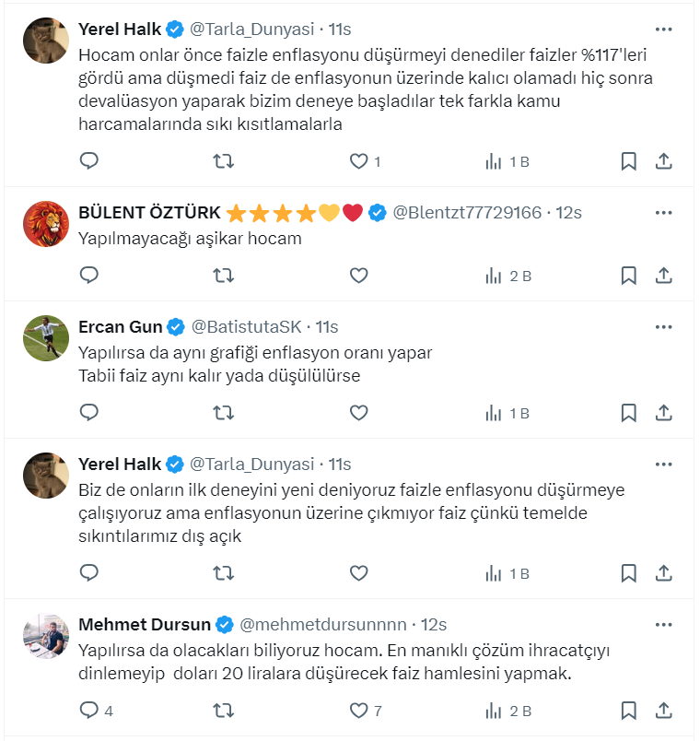This screenshot has width=700, height=741.
Task: Reply to Ercan Gun's tweet
Action: tap(89, 412)
